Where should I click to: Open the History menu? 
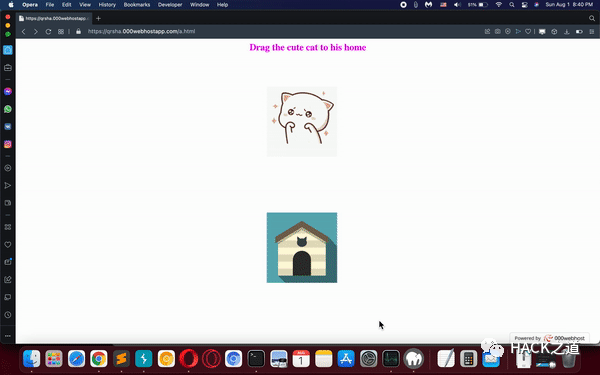coord(107,5)
